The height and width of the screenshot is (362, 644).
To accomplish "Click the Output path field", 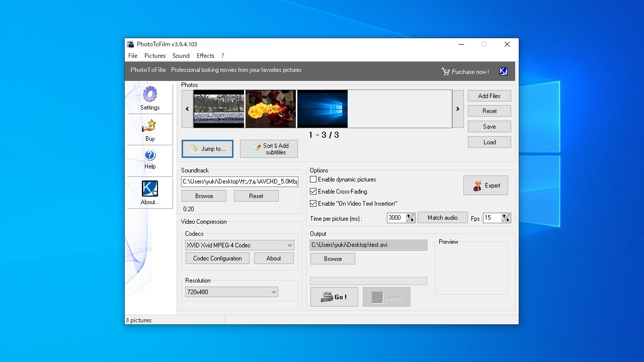I will [x=368, y=245].
